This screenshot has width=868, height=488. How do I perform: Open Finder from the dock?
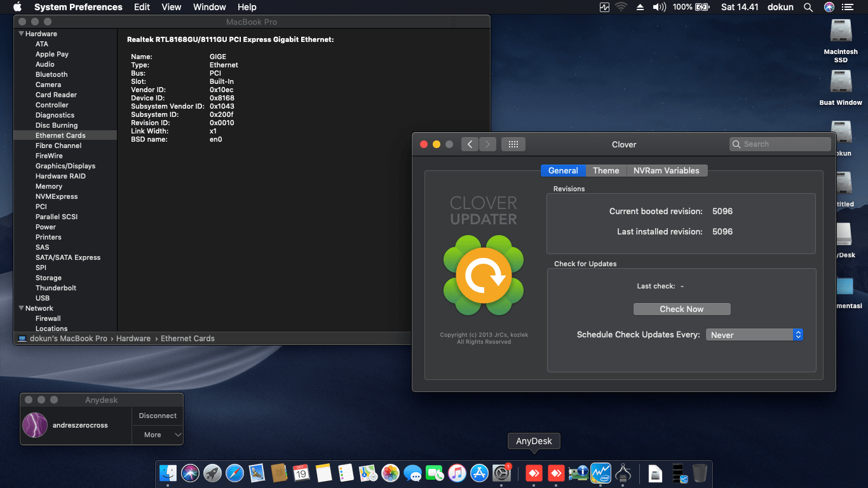click(x=168, y=473)
